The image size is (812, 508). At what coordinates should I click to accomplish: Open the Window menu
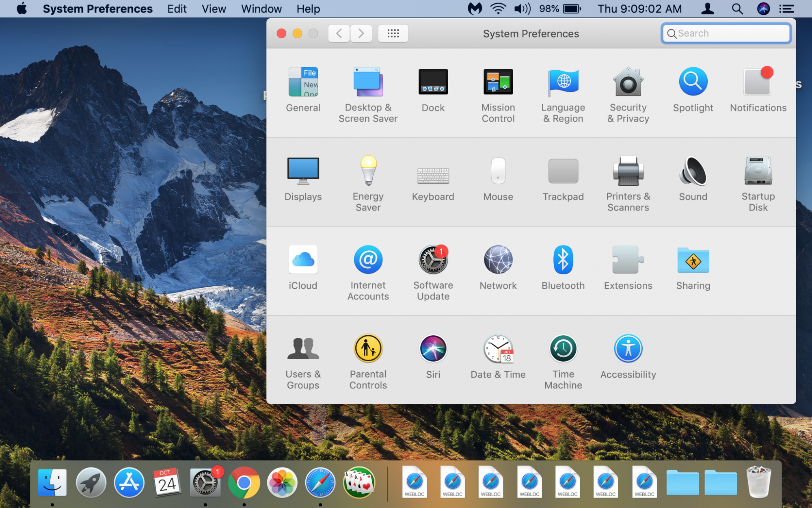(x=261, y=9)
